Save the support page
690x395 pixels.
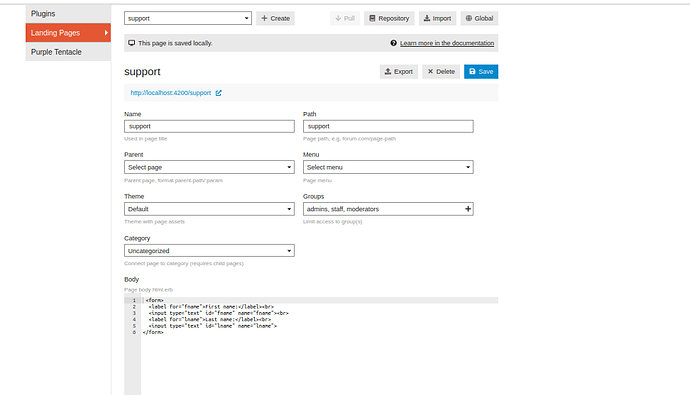point(481,72)
